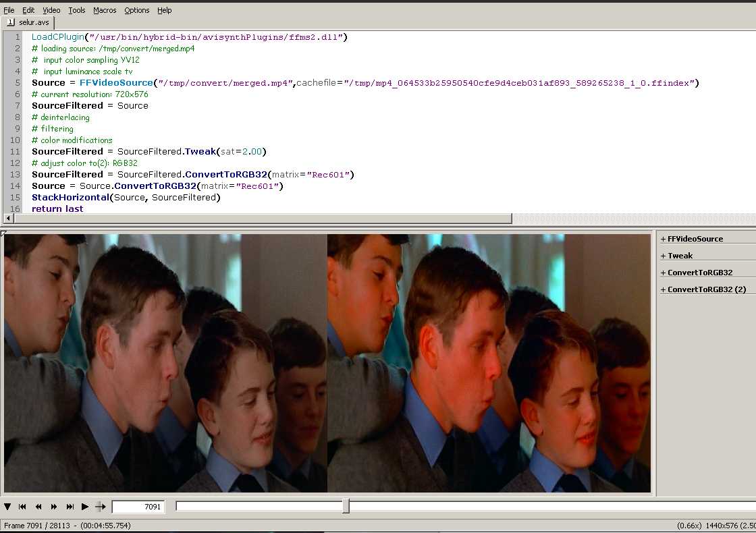This screenshot has width=756, height=533.
Task: Click the arrow icon left of frame box
Action: click(101, 507)
